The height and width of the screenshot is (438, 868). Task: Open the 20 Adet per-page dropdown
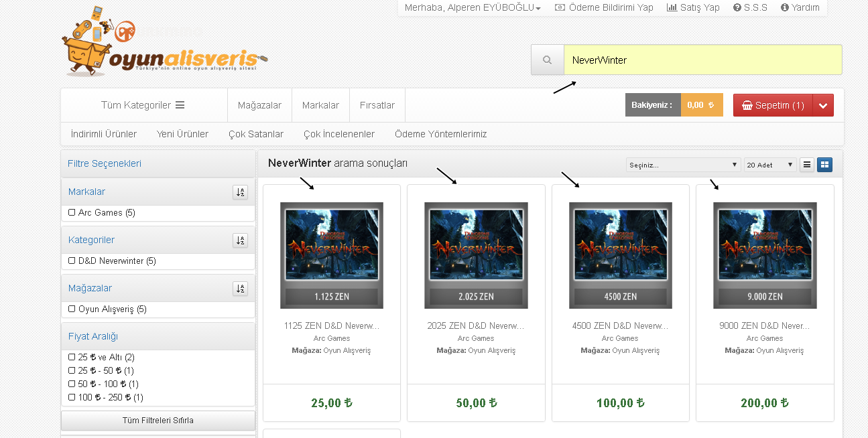[770, 165]
